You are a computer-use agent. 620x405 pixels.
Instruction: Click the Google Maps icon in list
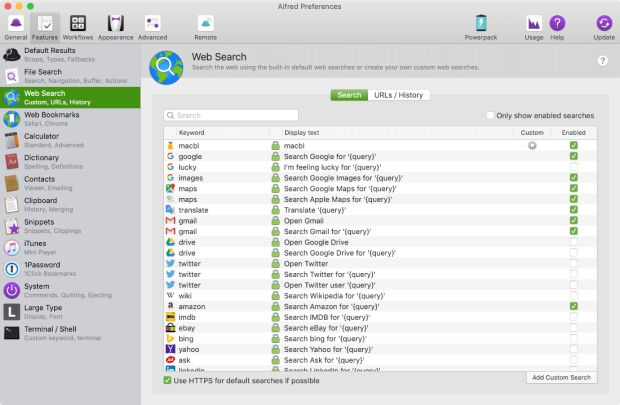[x=170, y=188]
